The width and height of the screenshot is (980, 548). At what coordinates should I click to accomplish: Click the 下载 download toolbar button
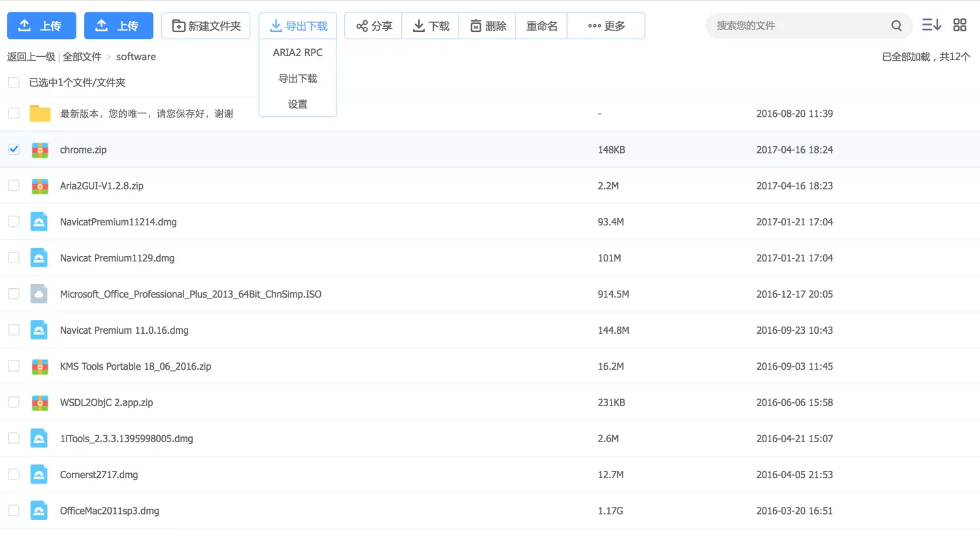tap(431, 25)
